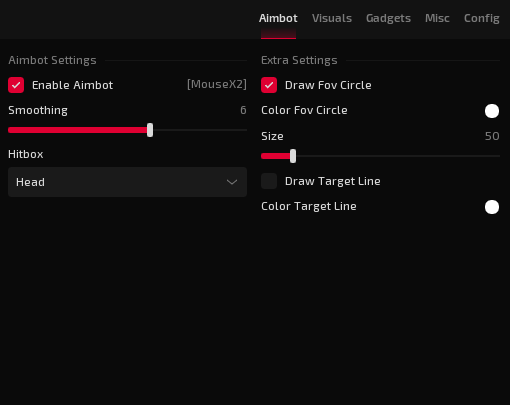Click the Size value 50

[x=492, y=136]
